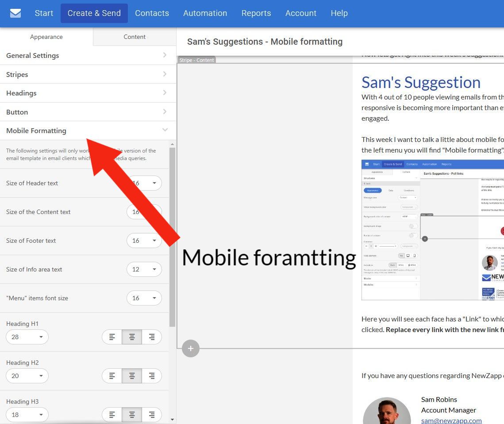Viewport: 504px width, 424px height.
Task: Open the Contacts page
Action: coord(152,13)
